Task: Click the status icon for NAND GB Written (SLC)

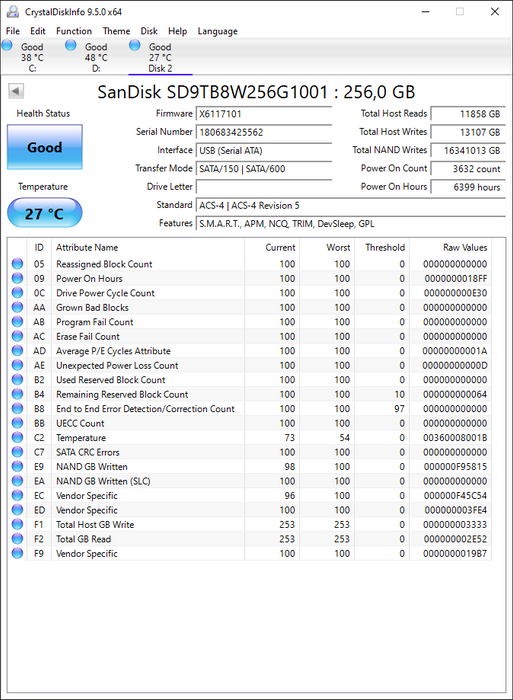Action: [x=17, y=481]
